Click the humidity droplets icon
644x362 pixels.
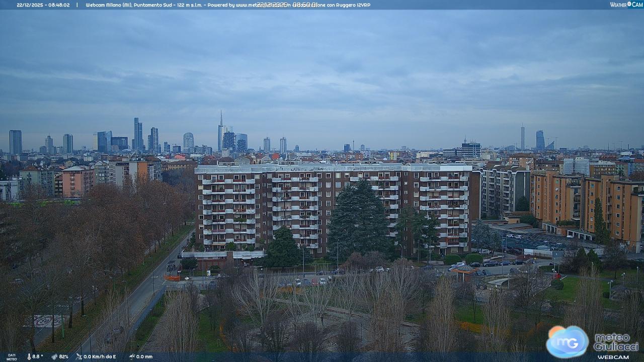click(54, 356)
